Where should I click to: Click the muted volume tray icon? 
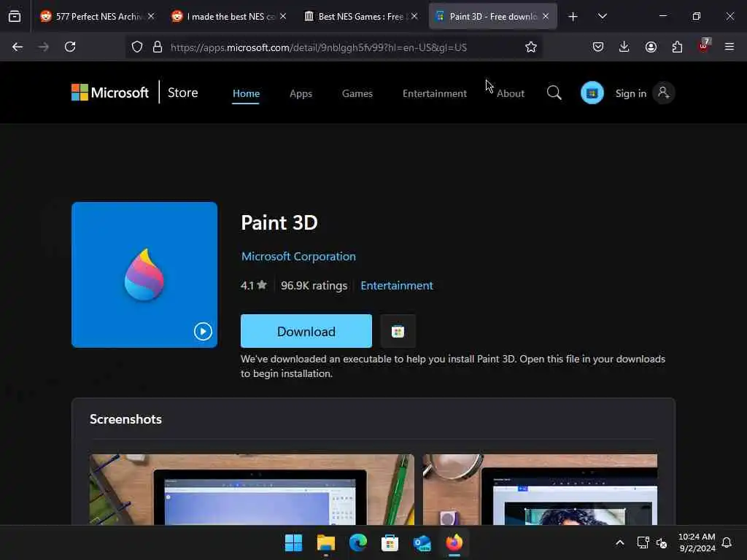coord(661,542)
